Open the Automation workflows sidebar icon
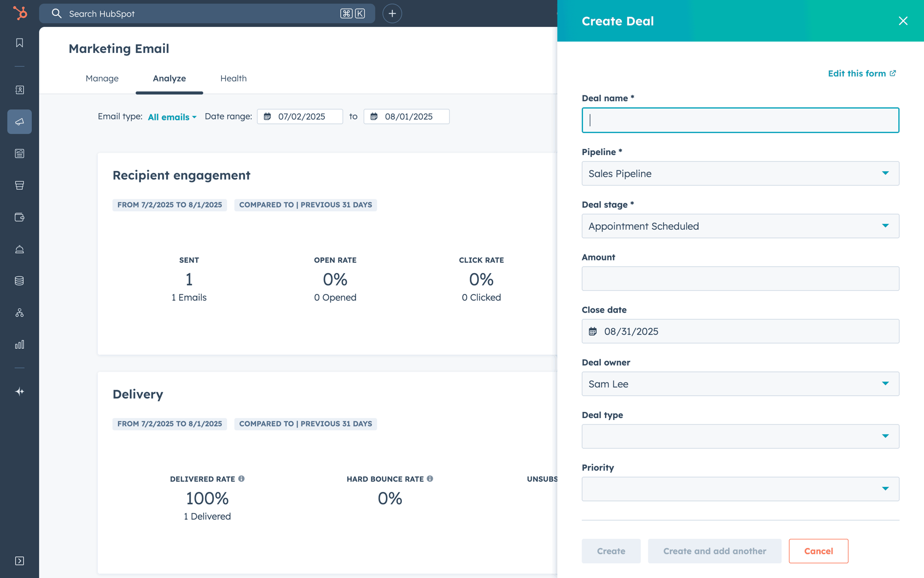Viewport: 924px width, 578px height. tap(19, 313)
